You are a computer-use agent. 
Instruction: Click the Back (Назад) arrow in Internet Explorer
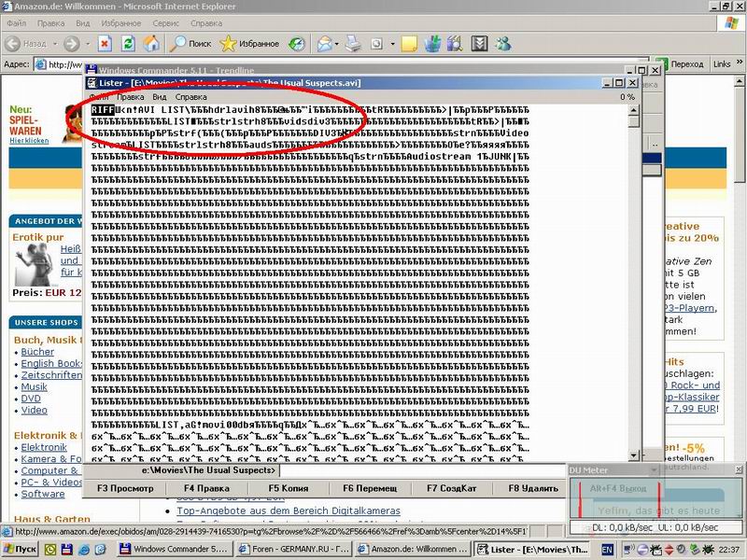[x=13, y=44]
